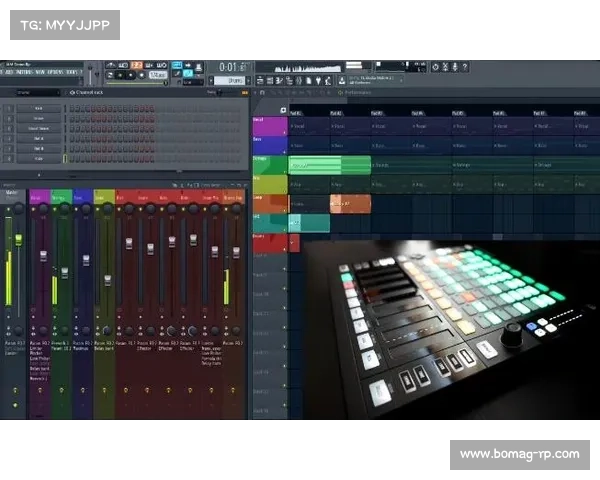Open the Kick channel in the channel rack
Image resolution: width=600 pixels, height=480 pixels.
(38, 108)
